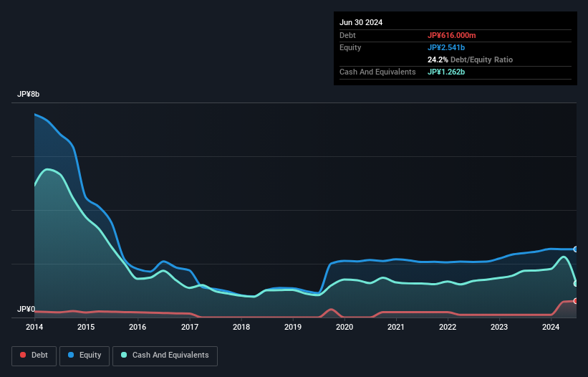The width and height of the screenshot is (588, 377).
Task: Click the blue dot in Equity legend
Action: [71, 355]
